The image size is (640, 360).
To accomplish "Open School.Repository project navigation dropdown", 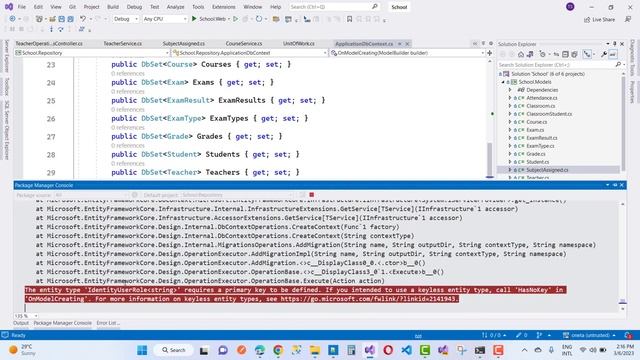I will (92, 53).
